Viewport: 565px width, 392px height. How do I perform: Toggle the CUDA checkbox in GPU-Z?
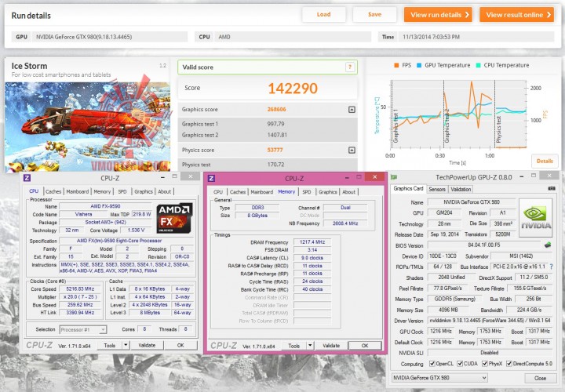tap(460, 364)
